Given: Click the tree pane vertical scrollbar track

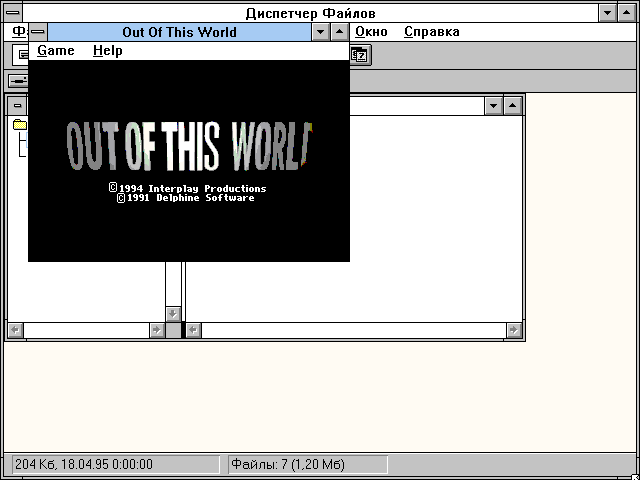Looking at the screenshot, I should point(173,284).
